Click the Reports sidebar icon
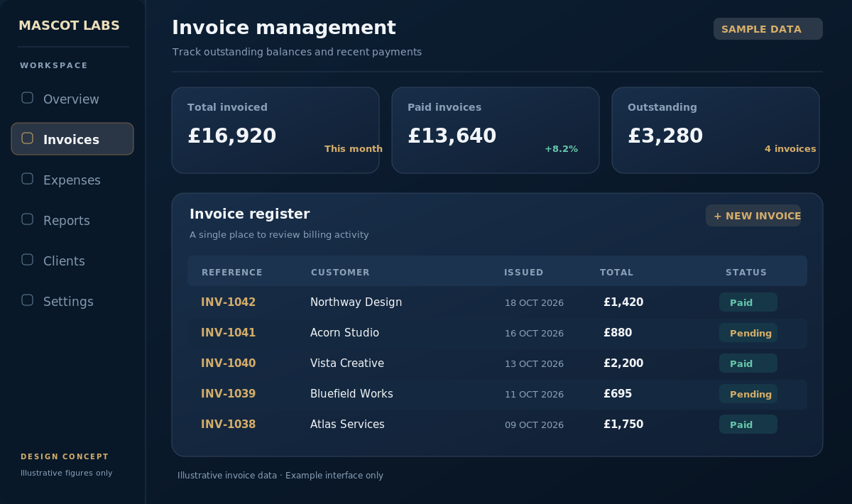852x504 pixels. click(x=27, y=219)
